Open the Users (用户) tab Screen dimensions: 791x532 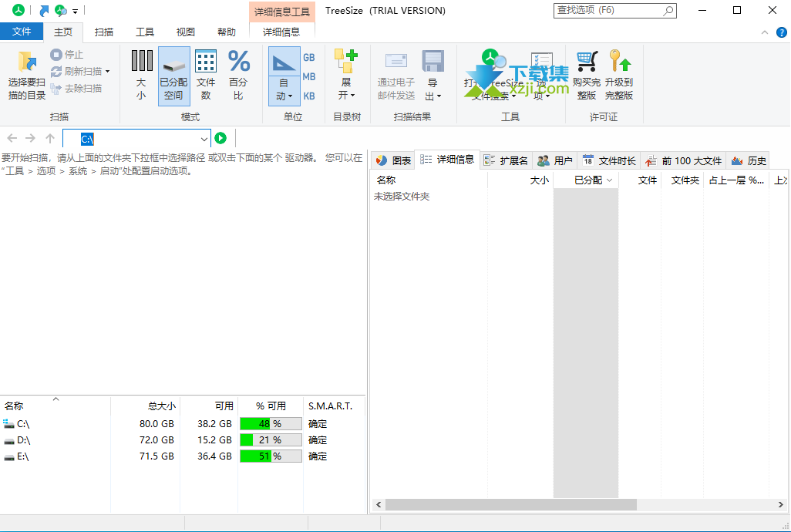[555, 160]
